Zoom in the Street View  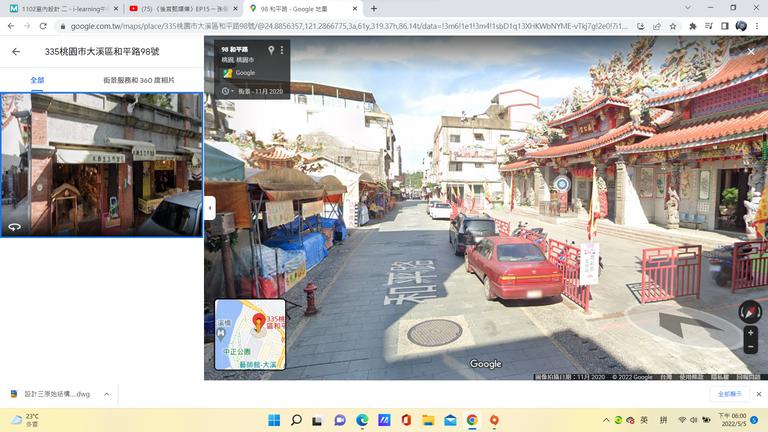click(x=750, y=333)
